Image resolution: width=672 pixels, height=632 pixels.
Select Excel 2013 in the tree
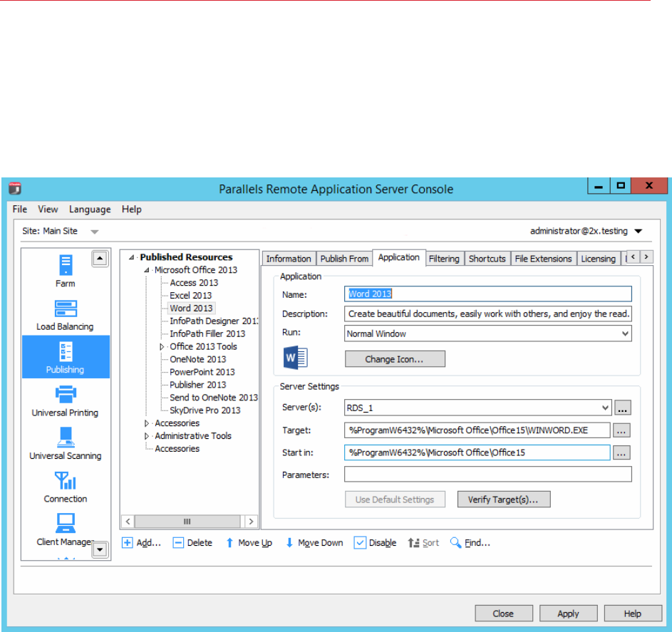(x=191, y=296)
